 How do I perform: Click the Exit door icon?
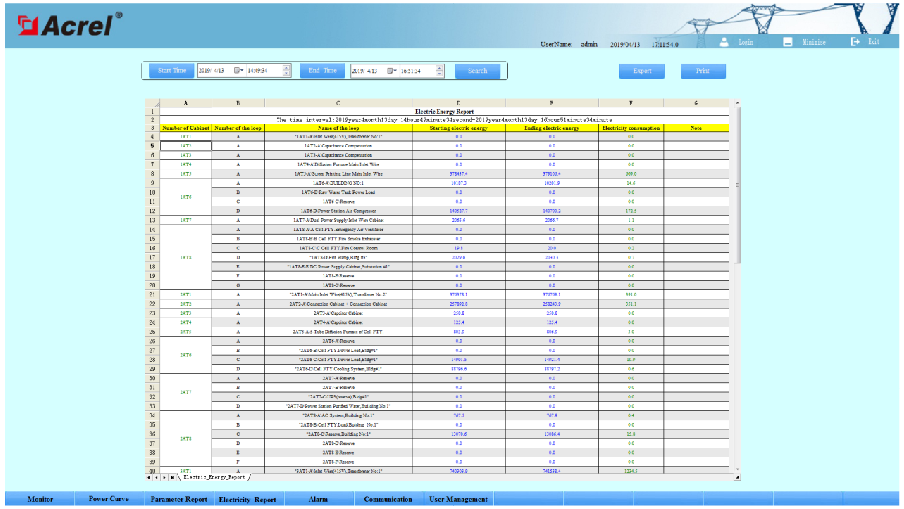point(855,42)
